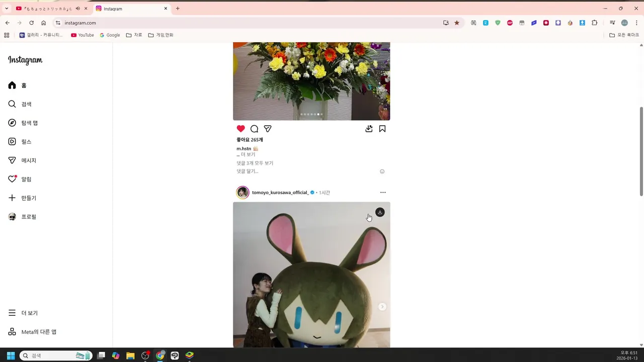
Task: Share the m.hstn post via send icon
Action: tap(268, 129)
